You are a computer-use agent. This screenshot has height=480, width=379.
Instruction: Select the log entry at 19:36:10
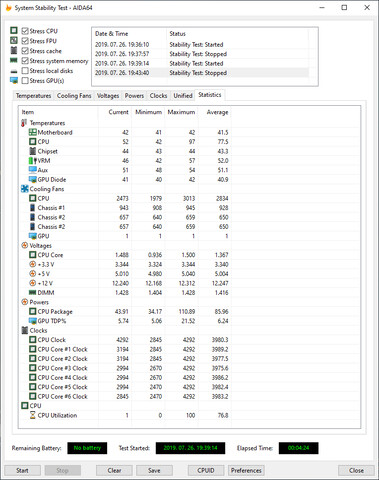[x=200, y=44]
